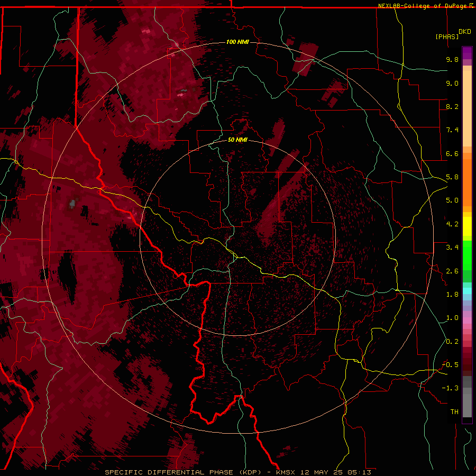
Task: Click the 1.0 value on color scale
Action: pos(452,318)
